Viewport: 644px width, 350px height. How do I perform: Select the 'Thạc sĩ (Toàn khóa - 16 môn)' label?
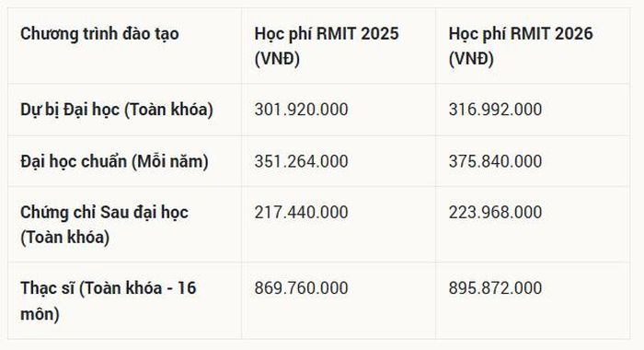[x=109, y=300]
